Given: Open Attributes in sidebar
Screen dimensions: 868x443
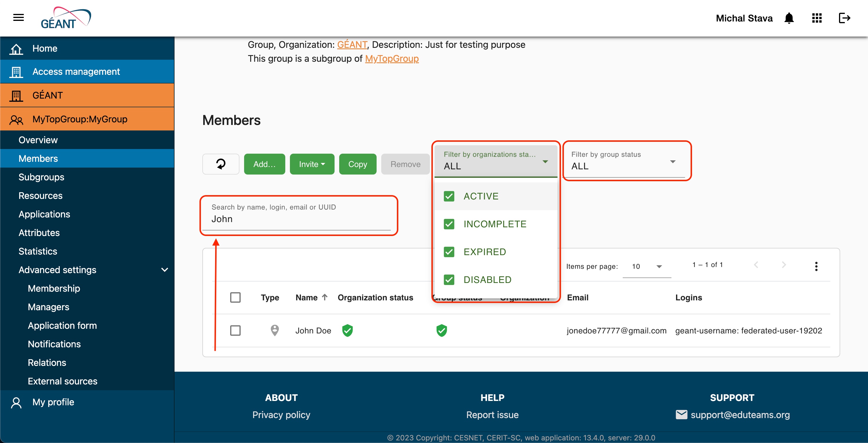Looking at the screenshot, I should pos(87,233).
